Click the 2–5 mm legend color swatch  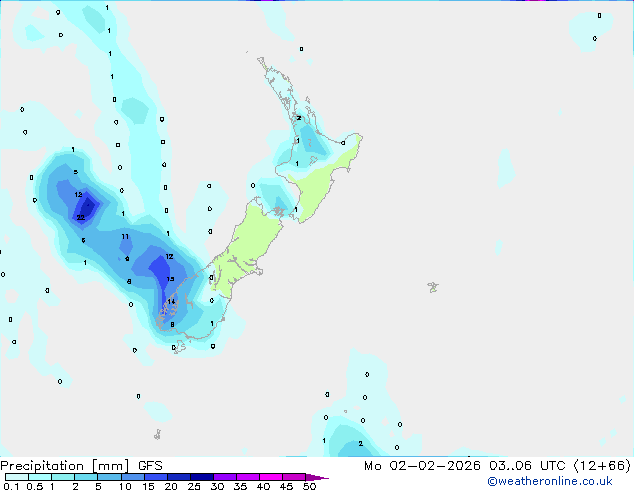[x=86, y=477]
